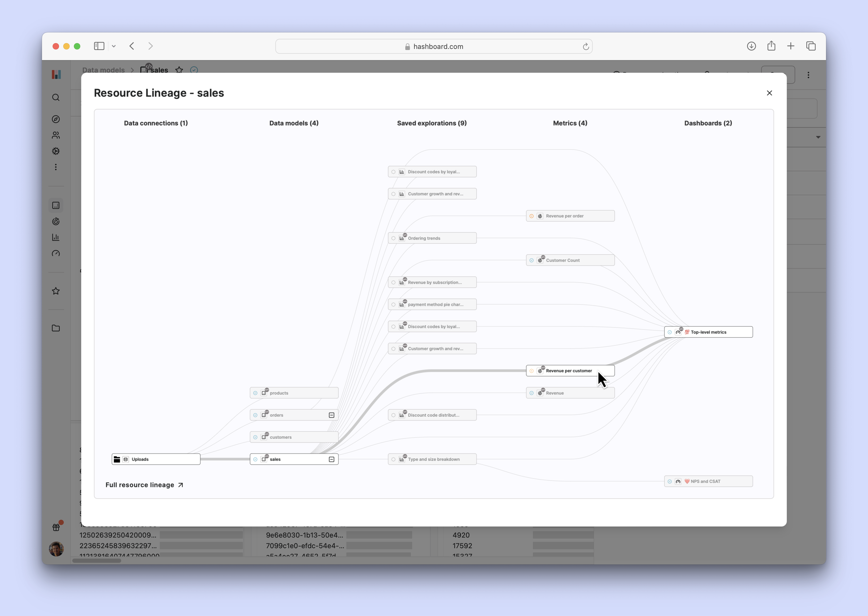Screen dimensions: 868x616
Task: Favorite the sales model with star icon
Action: click(x=179, y=70)
